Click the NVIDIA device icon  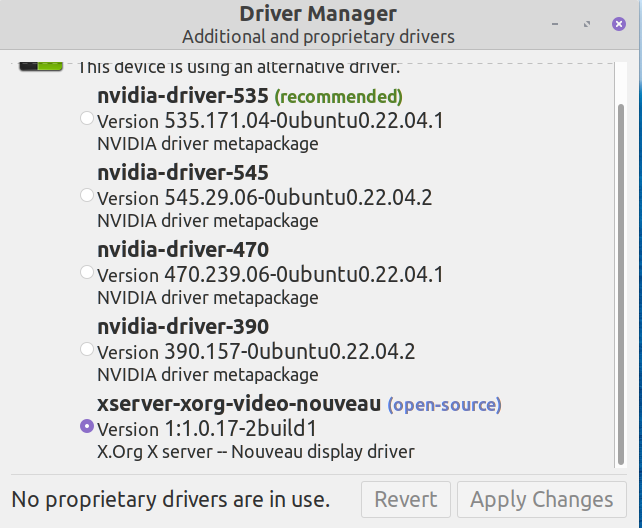41,64
